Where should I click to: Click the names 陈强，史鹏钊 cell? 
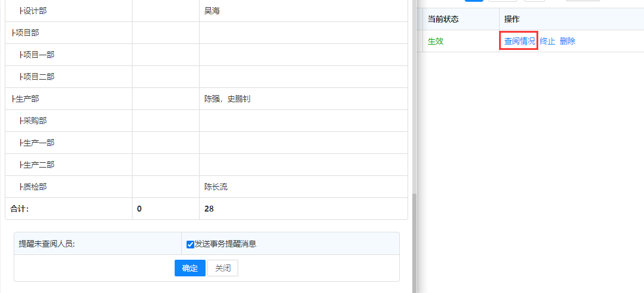(227, 99)
